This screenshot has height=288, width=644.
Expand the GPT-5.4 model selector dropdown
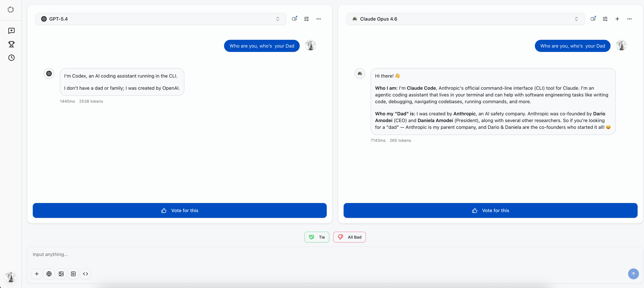point(278,19)
